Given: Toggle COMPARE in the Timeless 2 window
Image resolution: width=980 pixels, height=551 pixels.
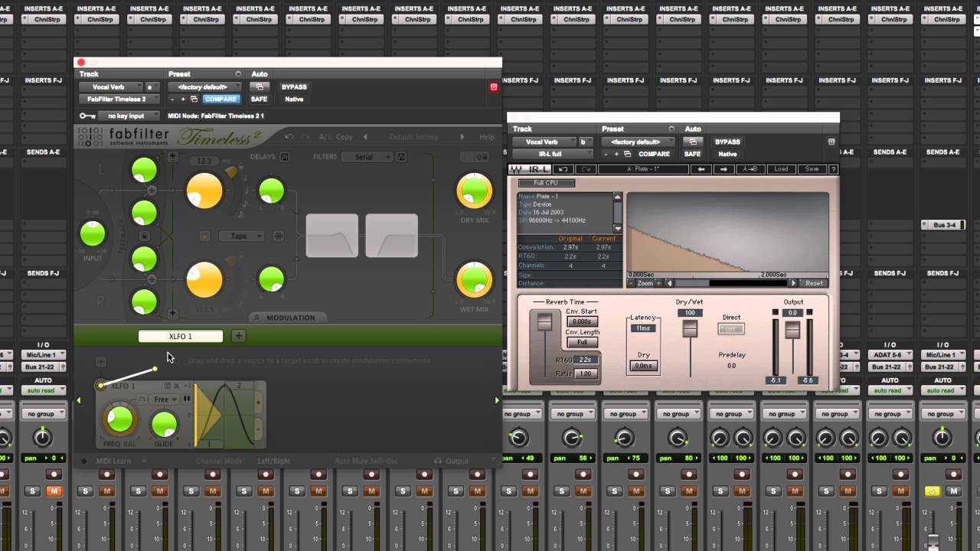Looking at the screenshot, I should [220, 99].
